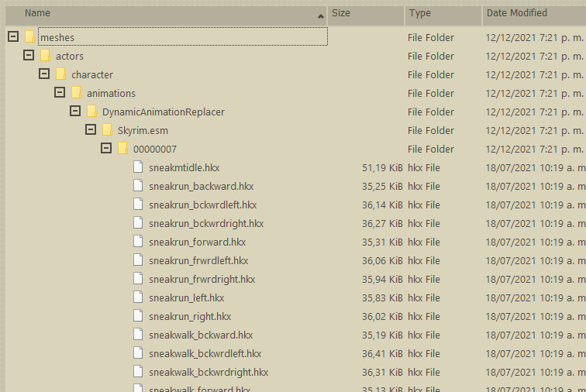586x392 pixels.
Task: Select sneakrun_bckwrdright.hkx file name
Action: coord(206,224)
